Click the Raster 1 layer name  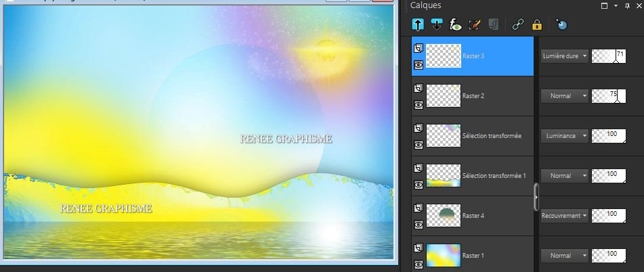[473, 255]
